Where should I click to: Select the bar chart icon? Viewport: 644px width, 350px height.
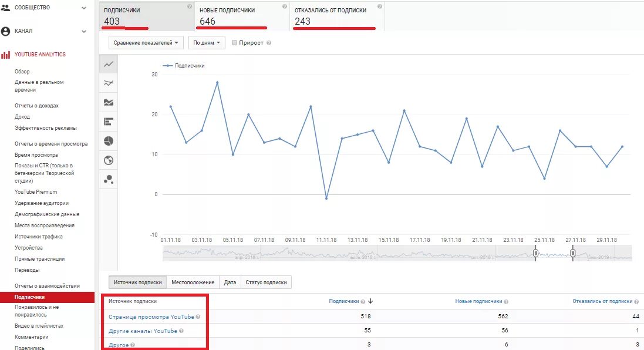(x=109, y=122)
